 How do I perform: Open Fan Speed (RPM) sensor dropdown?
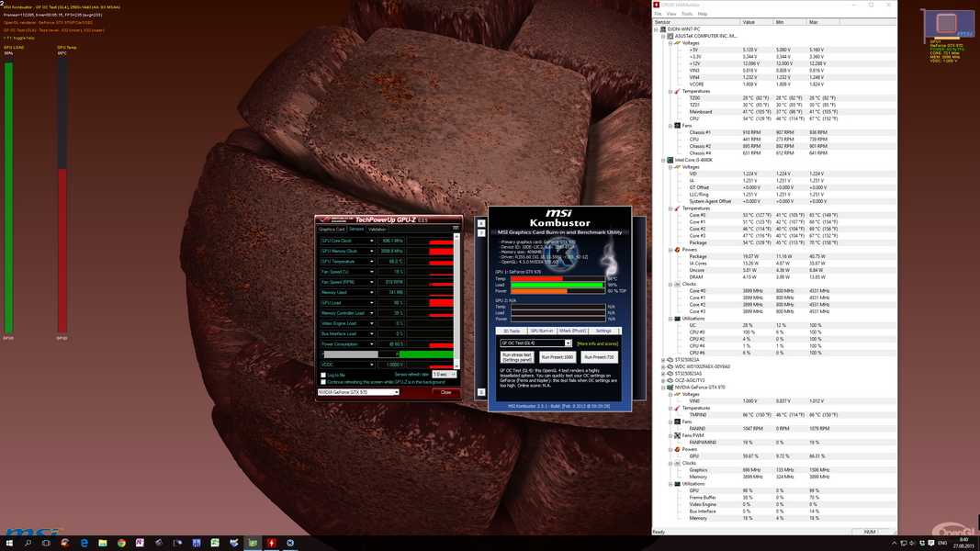pyautogui.click(x=371, y=282)
